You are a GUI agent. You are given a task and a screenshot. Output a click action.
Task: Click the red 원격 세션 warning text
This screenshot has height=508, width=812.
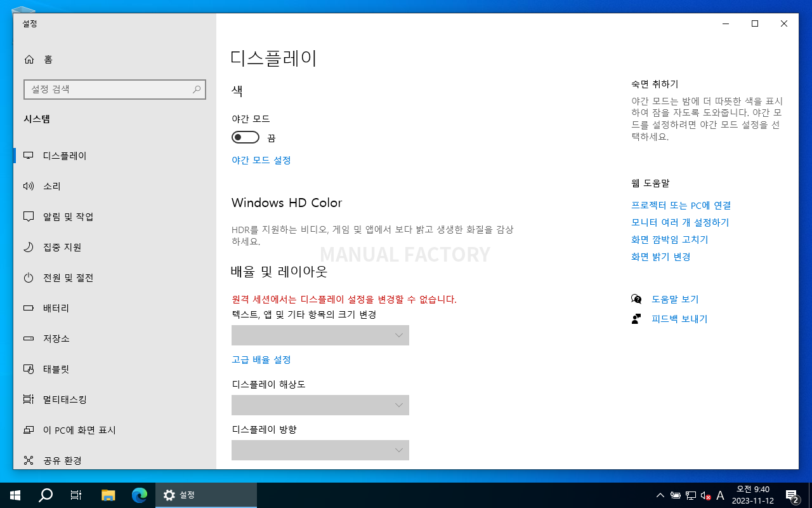click(344, 299)
